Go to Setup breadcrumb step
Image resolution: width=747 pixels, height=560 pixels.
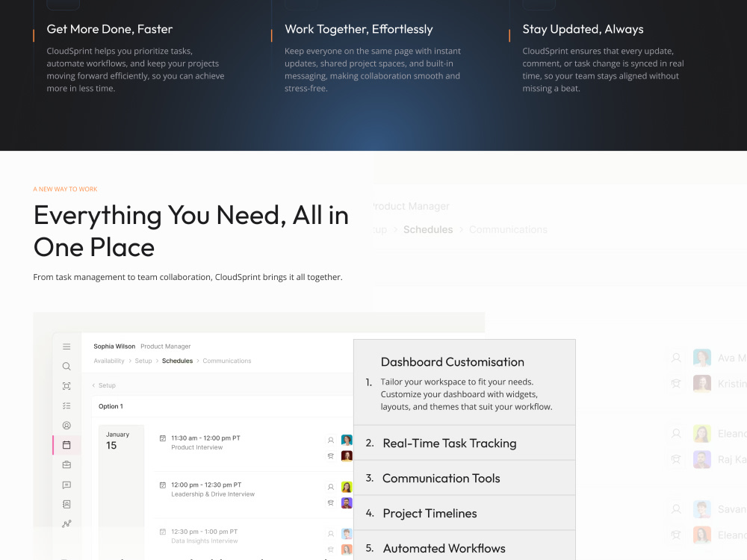[x=143, y=361]
